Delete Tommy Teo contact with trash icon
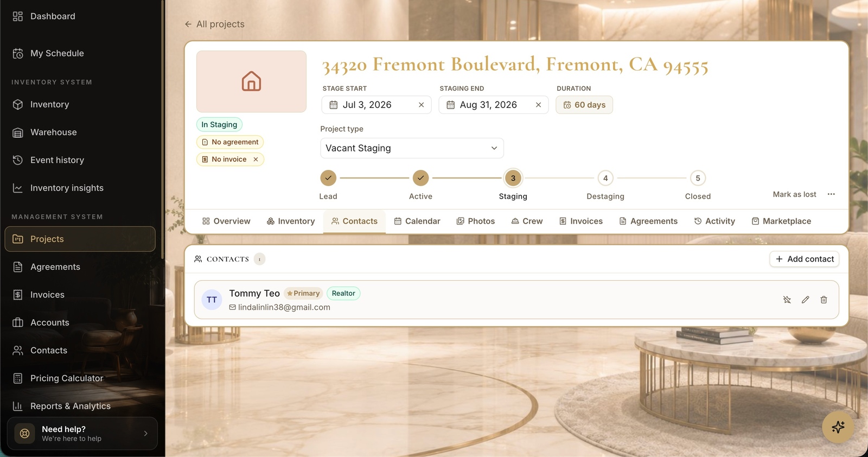The image size is (868, 457). pyautogui.click(x=824, y=300)
